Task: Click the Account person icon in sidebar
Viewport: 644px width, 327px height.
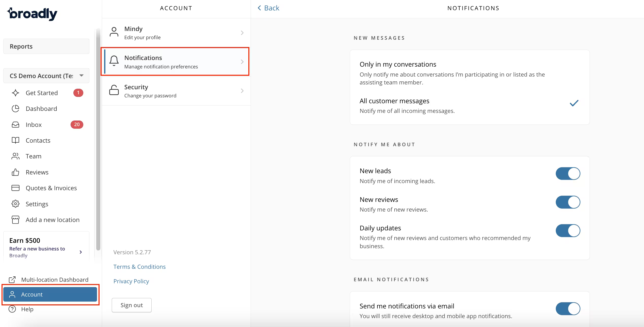Action: click(12, 294)
